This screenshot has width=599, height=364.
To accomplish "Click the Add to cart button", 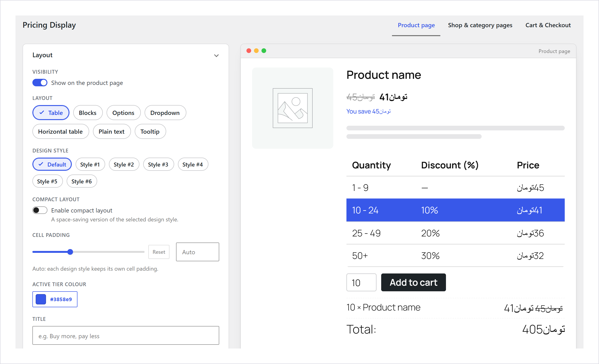I will [413, 282].
